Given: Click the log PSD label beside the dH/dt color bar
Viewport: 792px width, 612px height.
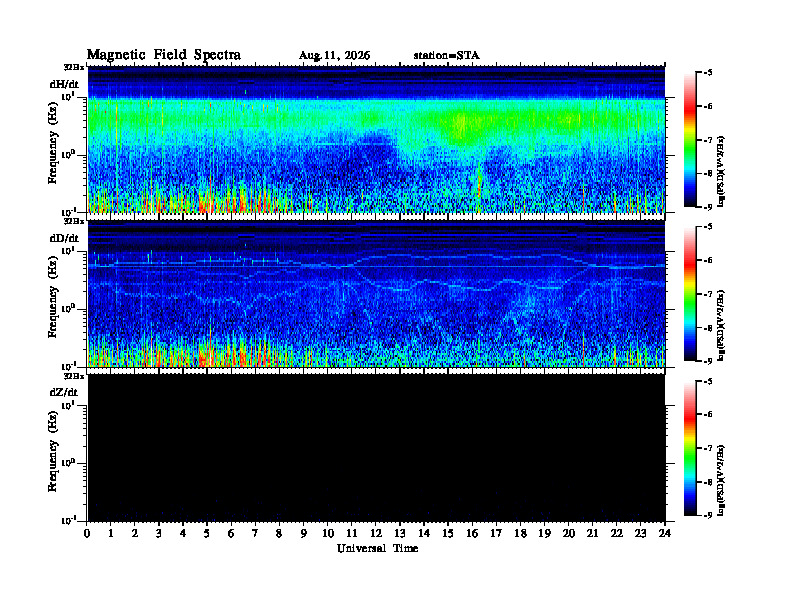Looking at the screenshot, I should click(x=722, y=171).
